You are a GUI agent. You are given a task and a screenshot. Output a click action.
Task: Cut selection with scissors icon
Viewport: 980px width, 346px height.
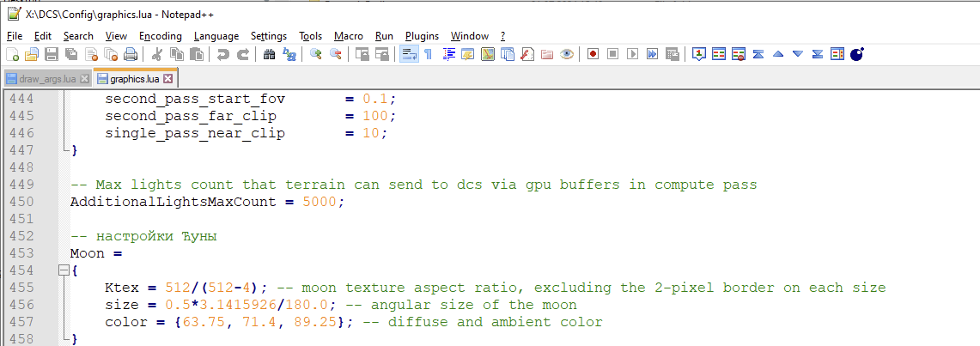[157, 54]
